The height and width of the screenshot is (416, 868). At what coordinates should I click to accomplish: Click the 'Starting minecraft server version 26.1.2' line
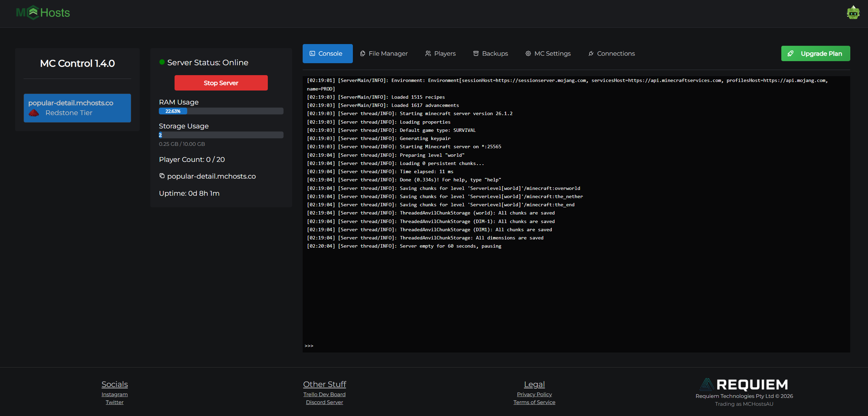pyautogui.click(x=410, y=113)
